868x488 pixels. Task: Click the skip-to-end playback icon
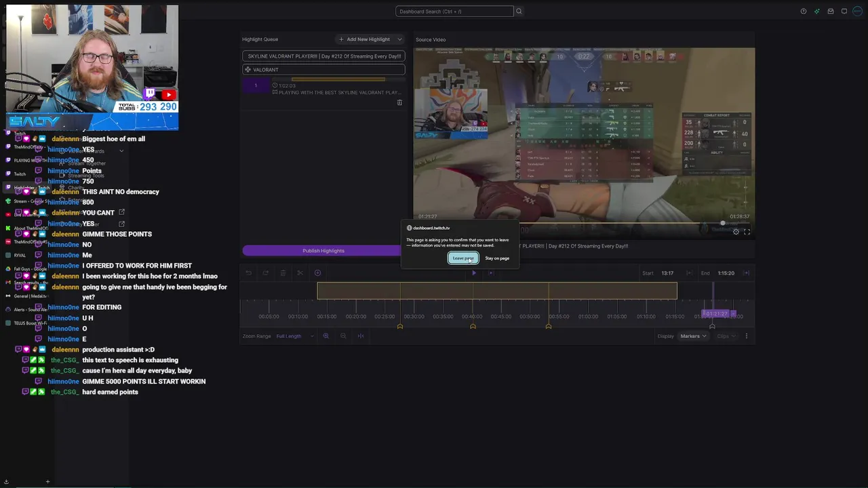coord(491,273)
